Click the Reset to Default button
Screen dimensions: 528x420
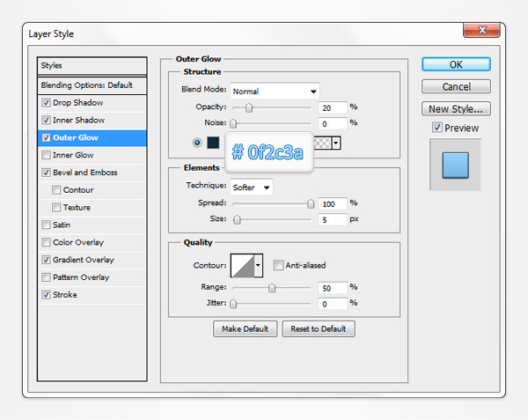pyautogui.click(x=319, y=329)
